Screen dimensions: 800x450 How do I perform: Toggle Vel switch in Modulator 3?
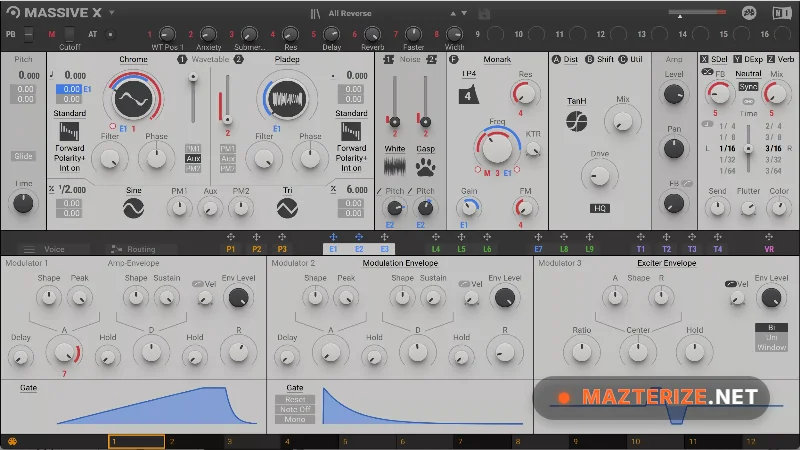(731, 284)
